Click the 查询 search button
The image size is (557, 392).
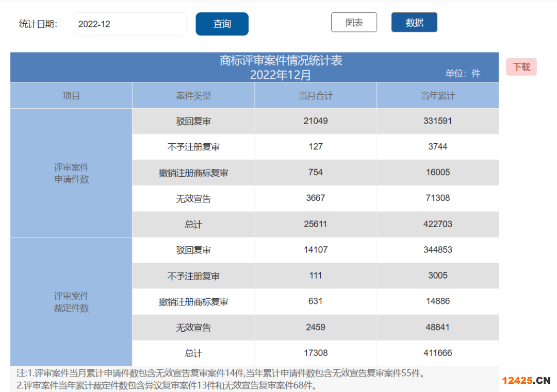[222, 24]
